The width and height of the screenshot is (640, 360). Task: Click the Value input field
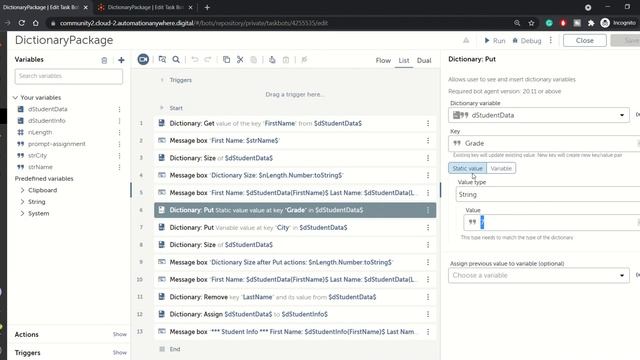point(552,222)
